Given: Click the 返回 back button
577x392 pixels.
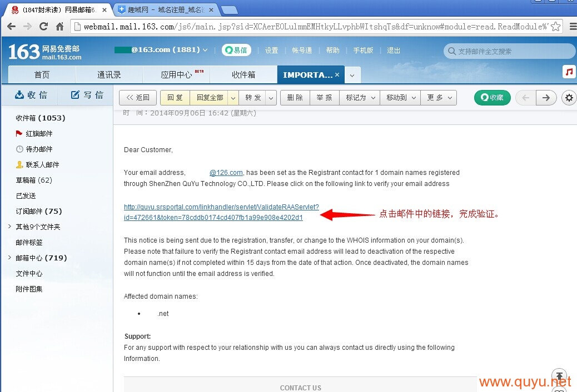Looking at the screenshot, I should pyautogui.click(x=138, y=98).
